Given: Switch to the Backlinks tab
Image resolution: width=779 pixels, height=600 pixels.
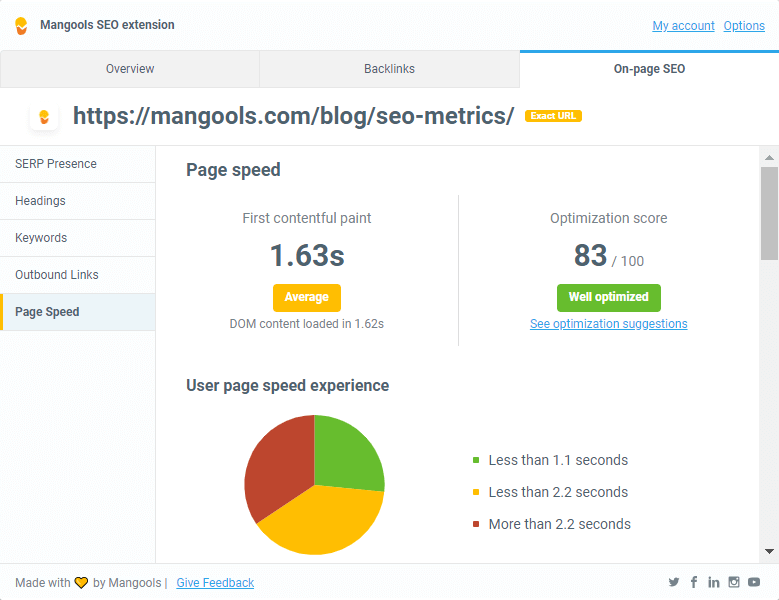Looking at the screenshot, I should pyautogui.click(x=390, y=69).
